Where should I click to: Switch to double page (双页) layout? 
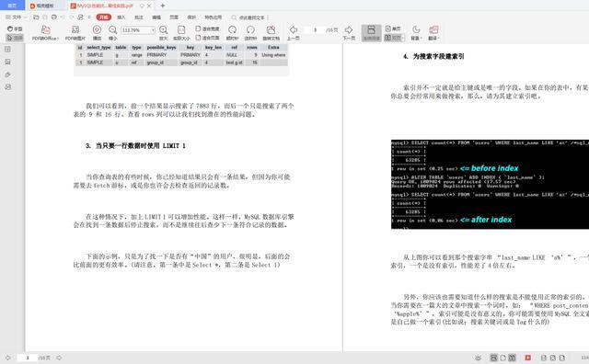[x=394, y=38]
